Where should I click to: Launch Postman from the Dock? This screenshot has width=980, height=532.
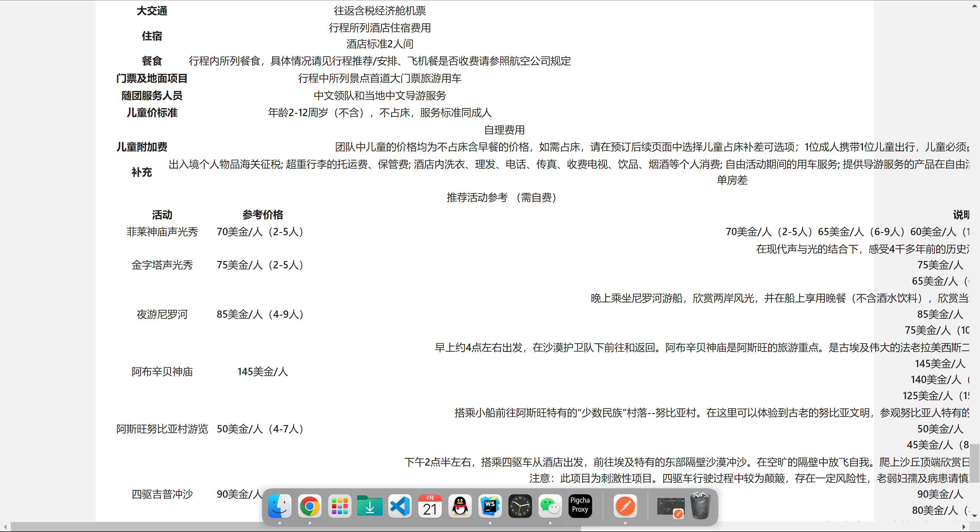coord(625,506)
